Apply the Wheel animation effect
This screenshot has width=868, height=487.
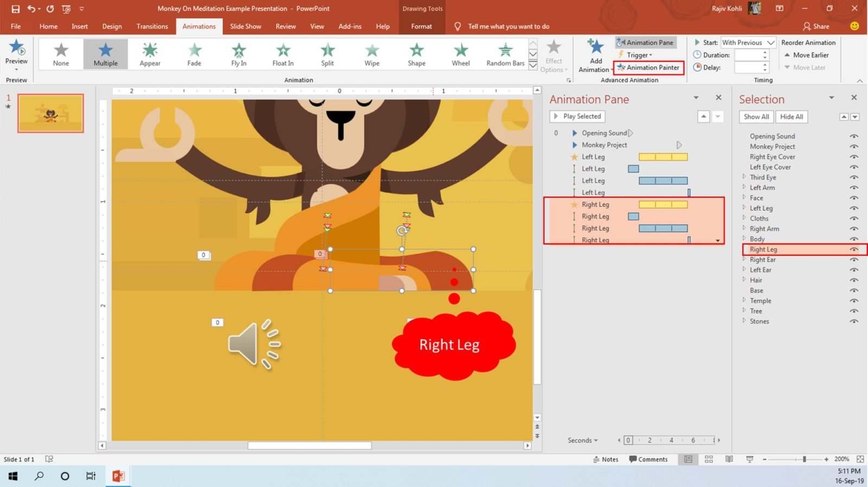[x=461, y=54]
